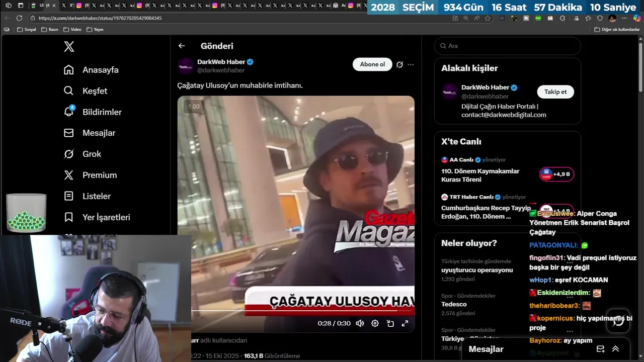Image resolution: width=644 pixels, height=362 pixels.
Task: Expand the Mesajlar drawer with double chevron
Action: (x=615, y=349)
